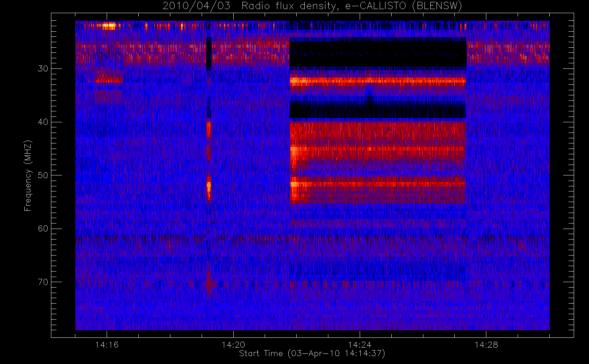The height and width of the screenshot is (364, 589).
Task: Click the 40 frequency tick label
Action: click(x=43, y=122)
